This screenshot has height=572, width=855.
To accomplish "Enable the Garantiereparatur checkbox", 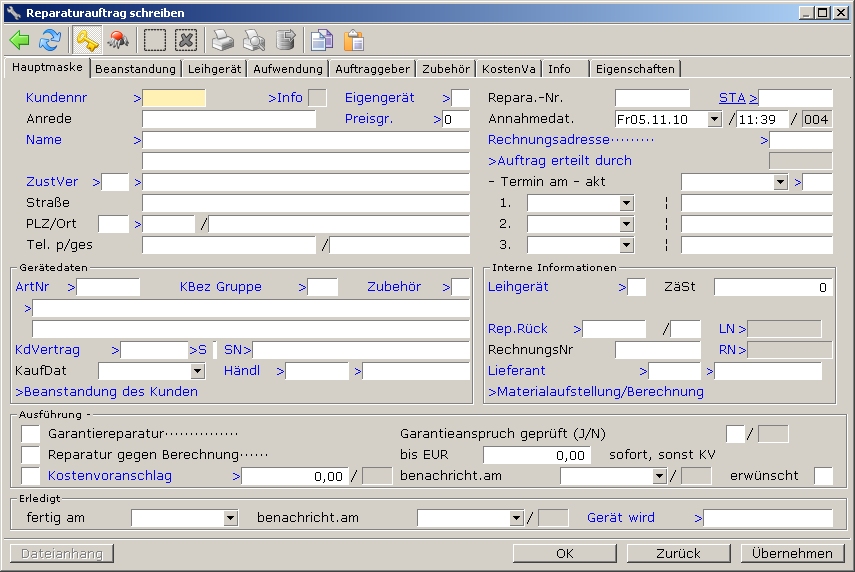I will pyautogui.click(x=31, y=434).
